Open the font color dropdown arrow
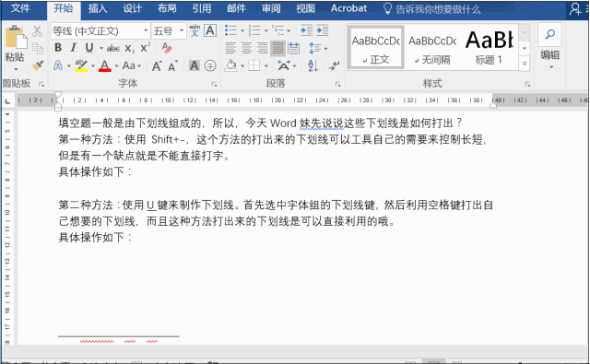Viewport: 590px width, 364px height. 116,66
